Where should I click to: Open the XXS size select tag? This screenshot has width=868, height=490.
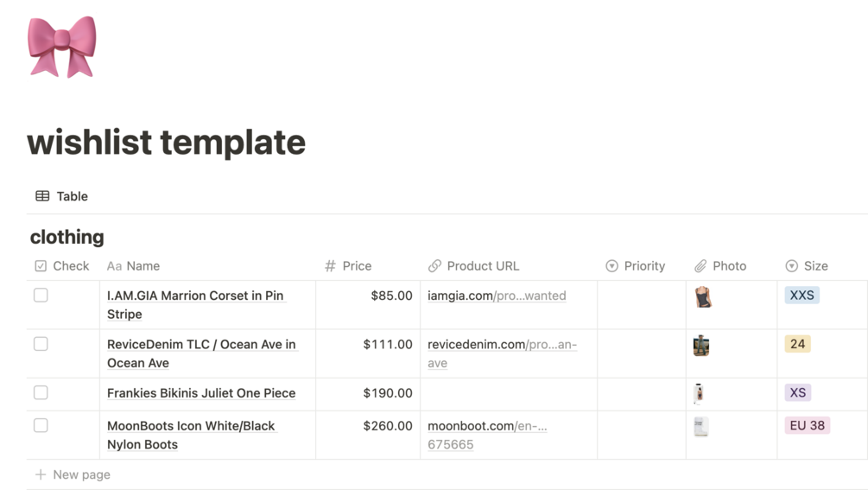point(801,295)
